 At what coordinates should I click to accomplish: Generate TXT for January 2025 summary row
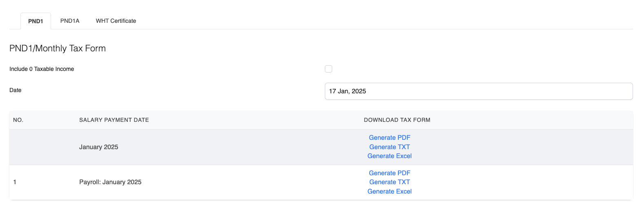389,147
